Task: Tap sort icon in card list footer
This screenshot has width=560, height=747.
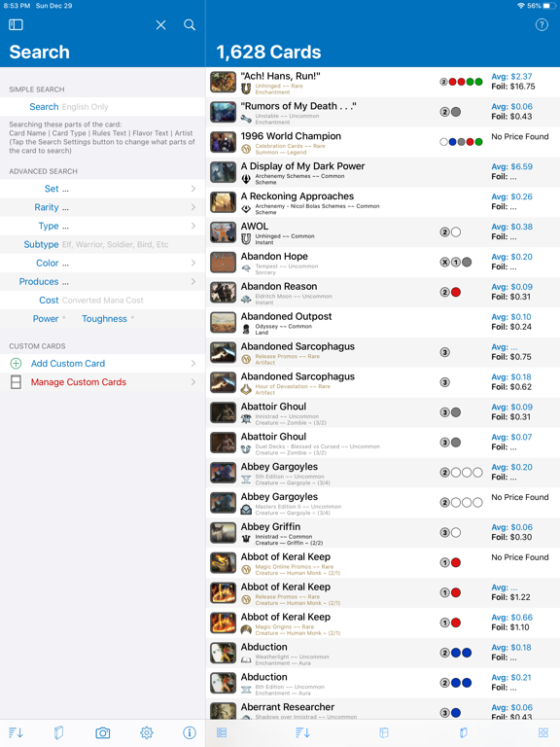Action: [x=302, y=732]
